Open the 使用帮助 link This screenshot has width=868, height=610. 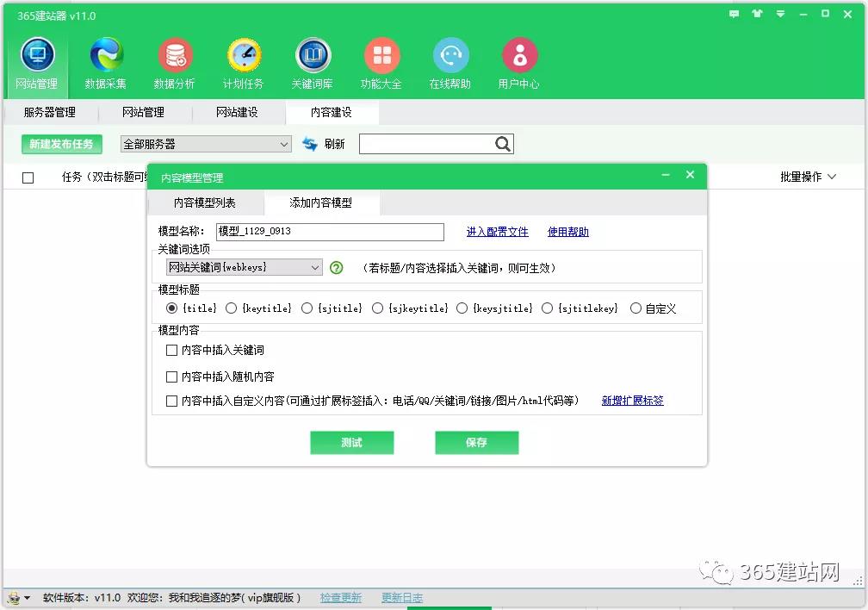(x=568, y=232)
